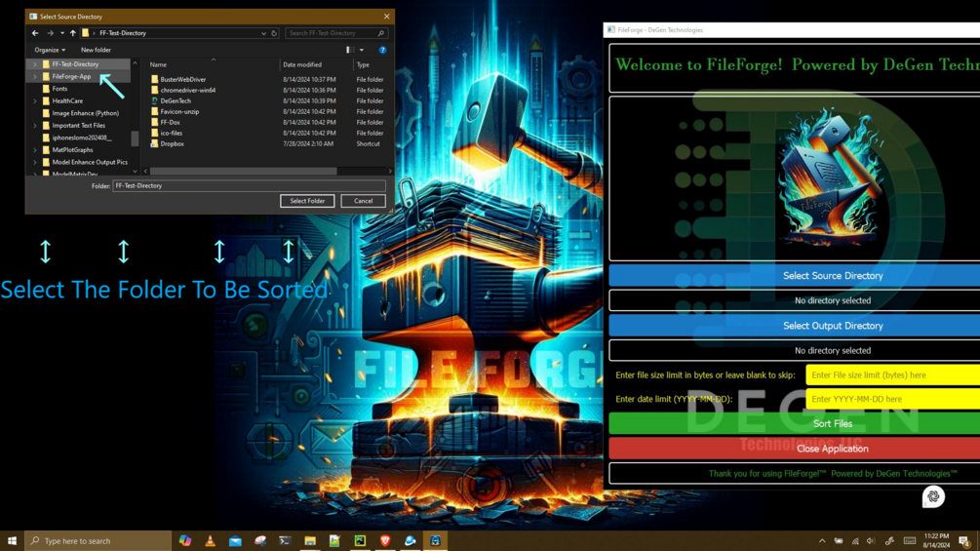Expand Model Enhance Output Pics node

click(x=35, y=162)
